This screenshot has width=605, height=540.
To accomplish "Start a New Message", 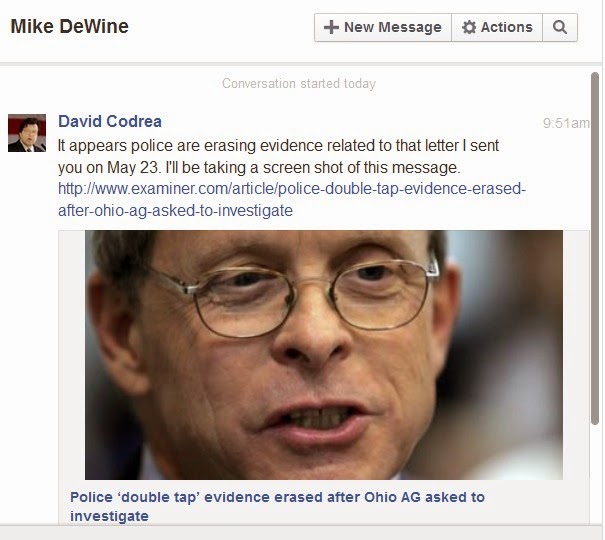I will pos(383,27).
